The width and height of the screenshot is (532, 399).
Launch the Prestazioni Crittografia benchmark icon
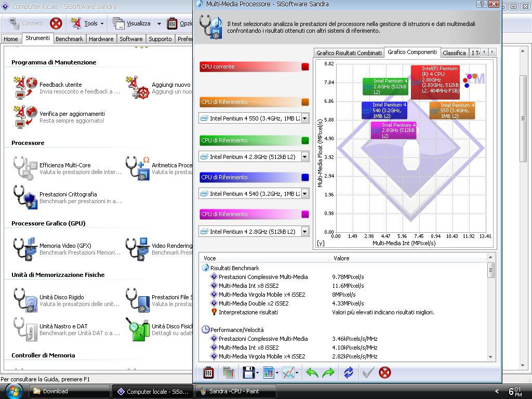pos(25,197)
